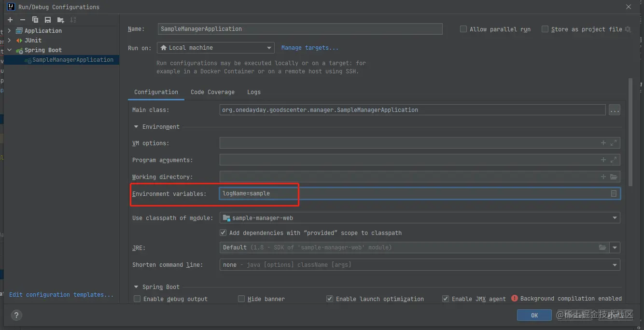Uncheck Add dependencies with provided scope
644x330 pixels.
pos(223,233)
